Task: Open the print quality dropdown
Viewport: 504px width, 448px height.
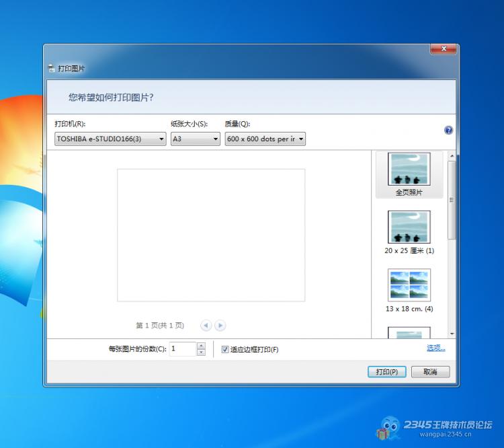Action: [265, 139]
